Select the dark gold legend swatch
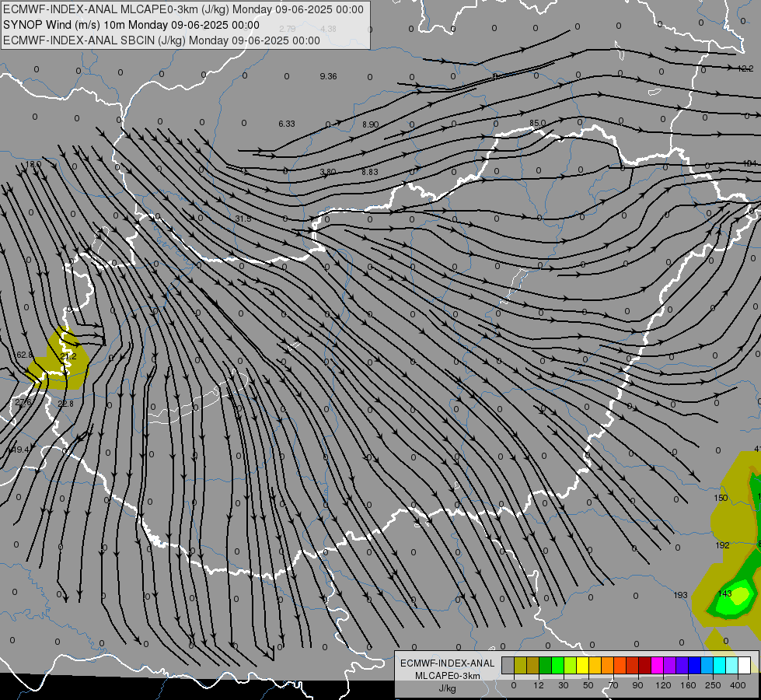761x700 pixels. click(x=533, y=665)
